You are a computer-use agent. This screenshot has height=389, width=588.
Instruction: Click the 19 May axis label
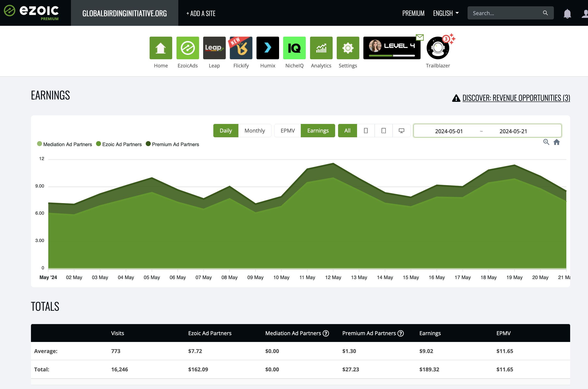pos(514,277)
